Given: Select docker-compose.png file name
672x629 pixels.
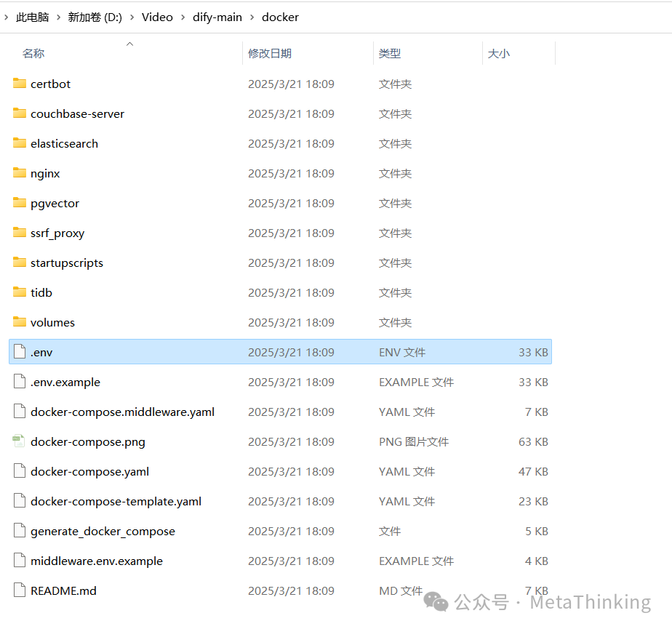Looking at the screenshot, I should [x=88, y=442].
